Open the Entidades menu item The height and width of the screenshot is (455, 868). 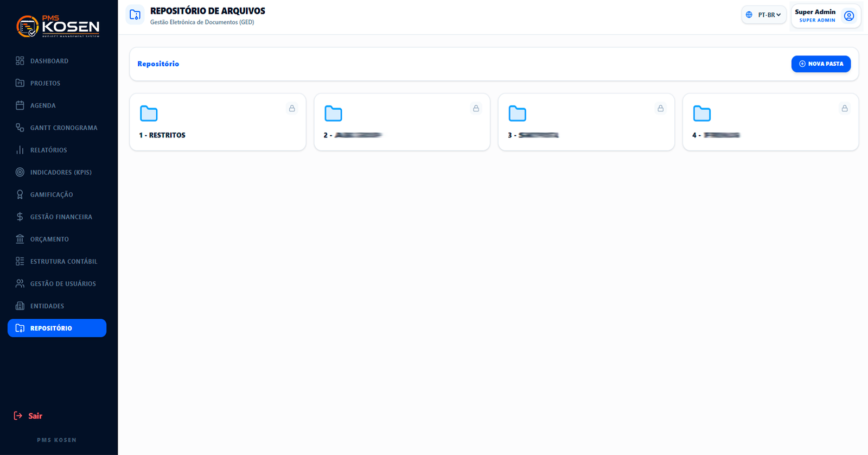tap(57, 306)
